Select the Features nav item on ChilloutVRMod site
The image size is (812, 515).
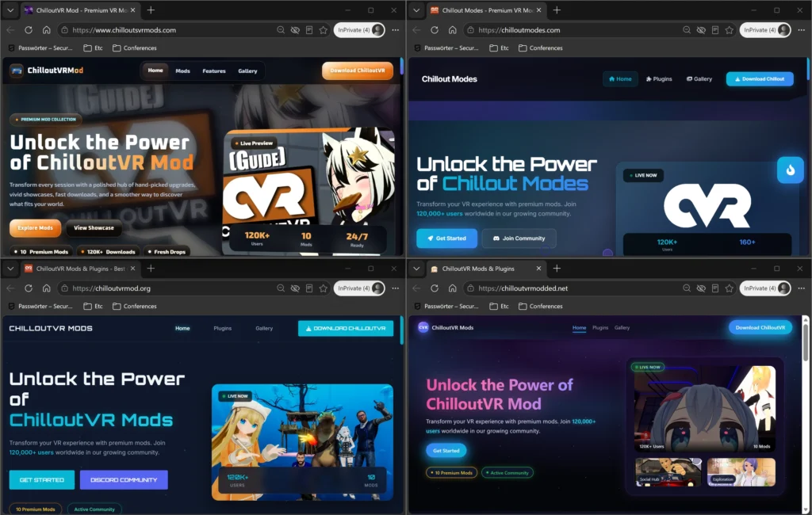click(214, 71)
